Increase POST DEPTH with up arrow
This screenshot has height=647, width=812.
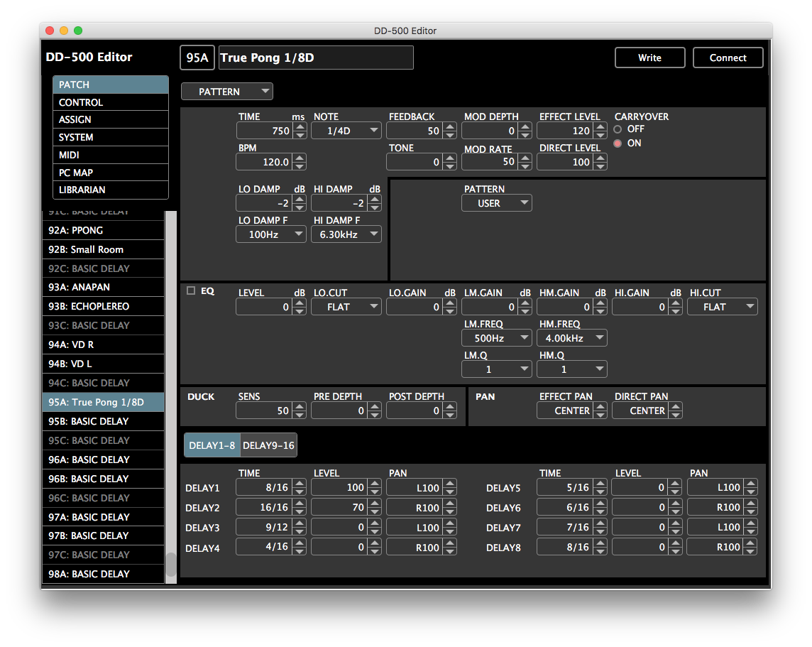pyautogui.click(x=450, y=407)
